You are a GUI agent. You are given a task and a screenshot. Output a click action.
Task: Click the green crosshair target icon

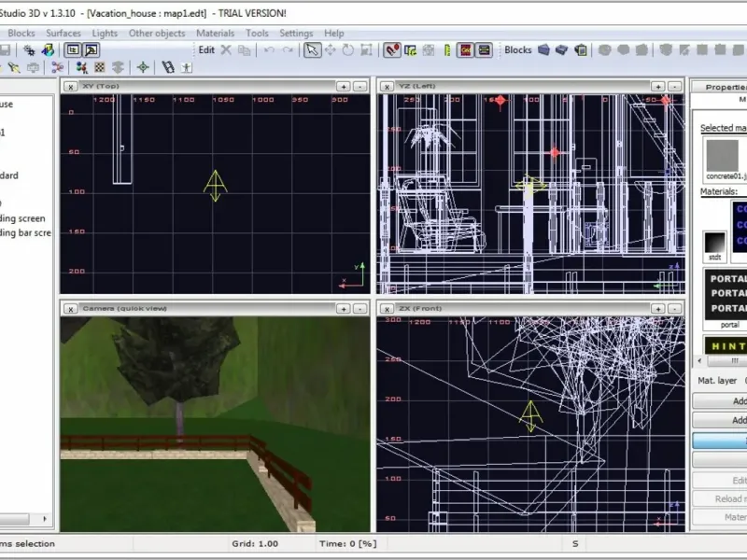click(x=143, y=67)
